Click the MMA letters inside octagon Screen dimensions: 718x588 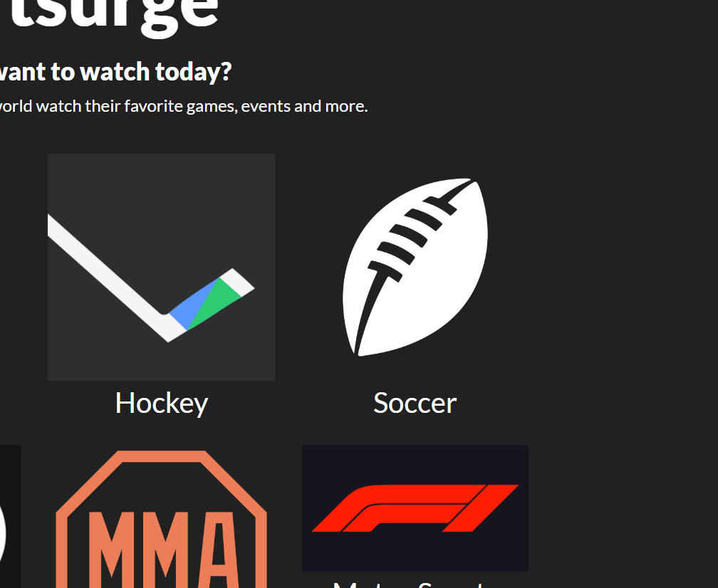[x=161, y=549]
